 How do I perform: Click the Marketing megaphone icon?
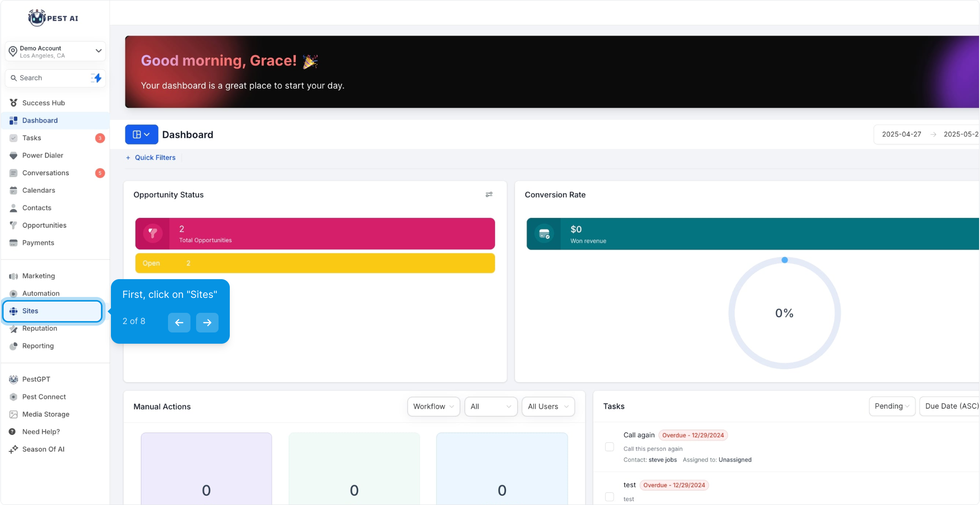pyautogui.click(x=14, y=276)
